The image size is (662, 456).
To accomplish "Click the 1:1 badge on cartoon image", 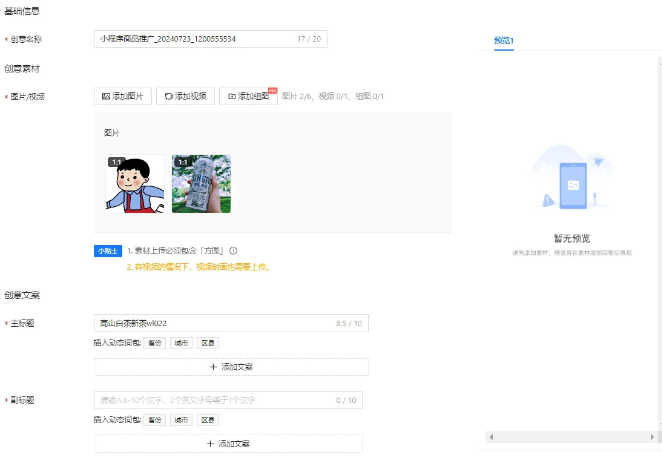I will click(x=117, y=162).
